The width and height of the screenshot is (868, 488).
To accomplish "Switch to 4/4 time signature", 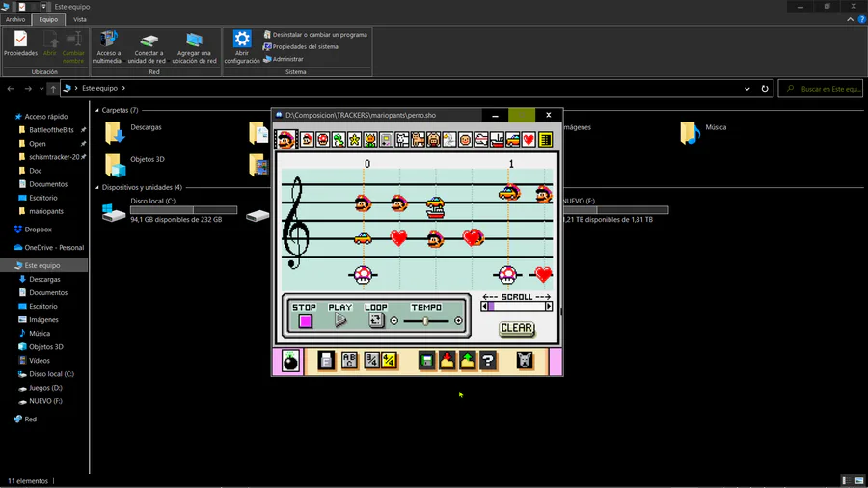I will (390, 361).
